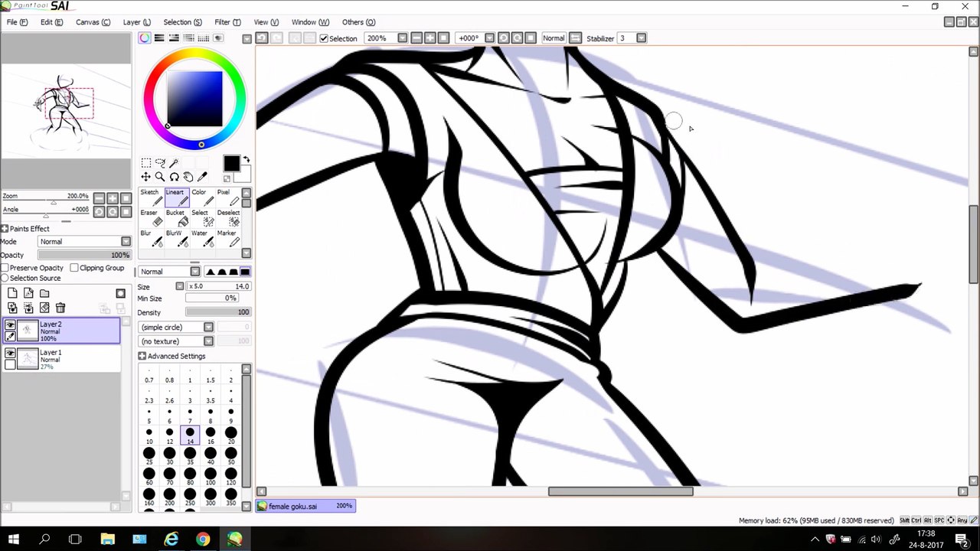Open the Canvas menu

93,22
